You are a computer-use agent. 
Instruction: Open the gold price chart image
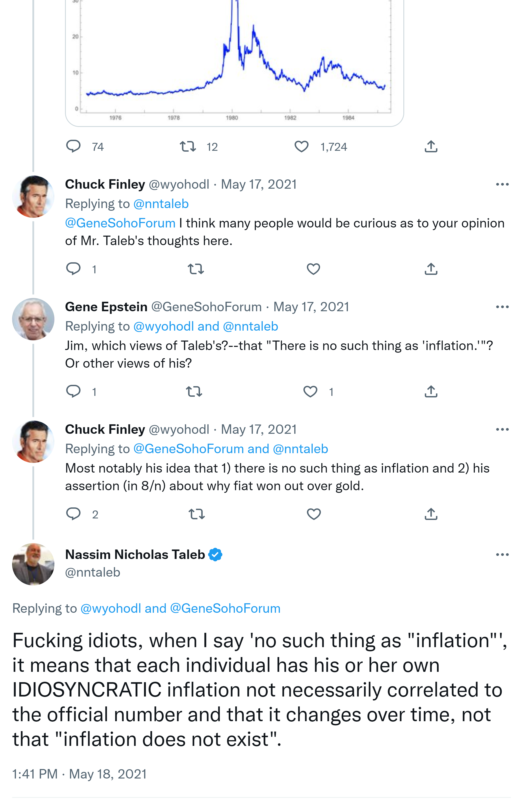click(234, 61)
